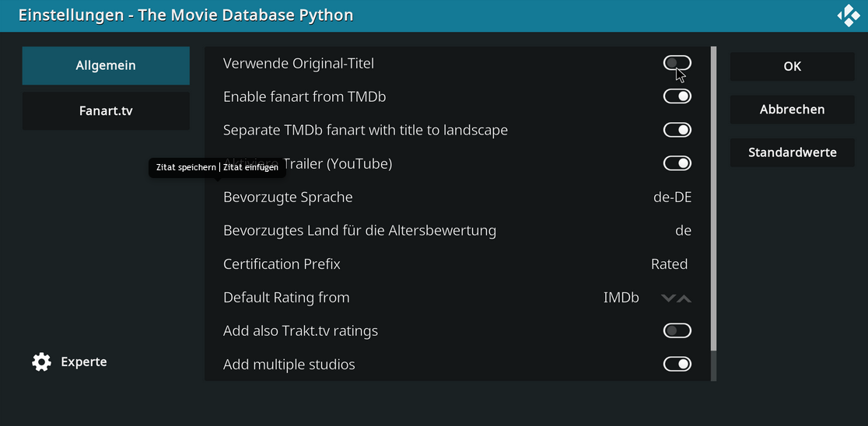Select the Default Rating from label
The image size is (868, 426).
[x=286, y=298]
